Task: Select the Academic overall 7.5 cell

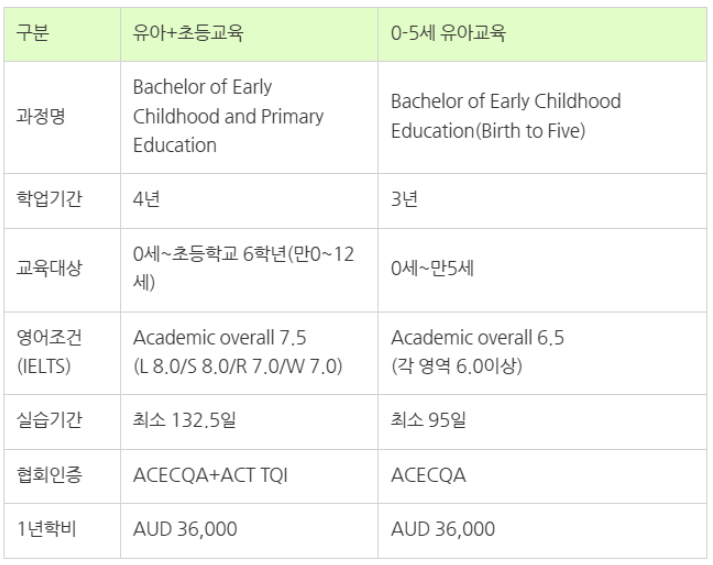Action: [249, 353]
